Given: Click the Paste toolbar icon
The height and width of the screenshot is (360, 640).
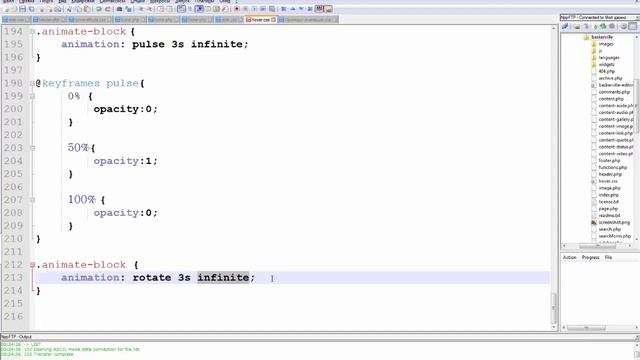Looking at the screenshot, I should coord(87,9).
